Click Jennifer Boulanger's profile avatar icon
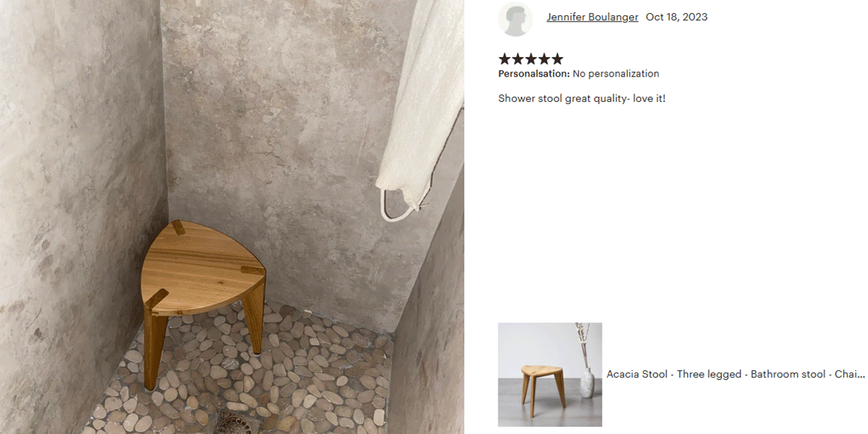868x434 pixels. (x=516, y=19)
